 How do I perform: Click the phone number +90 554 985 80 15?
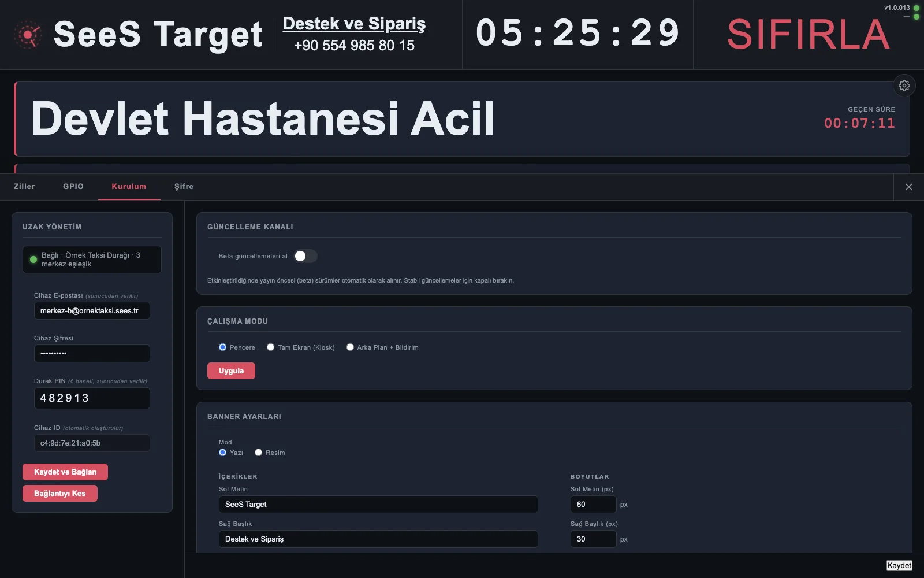pyautogui.click(x=354, y=46)
